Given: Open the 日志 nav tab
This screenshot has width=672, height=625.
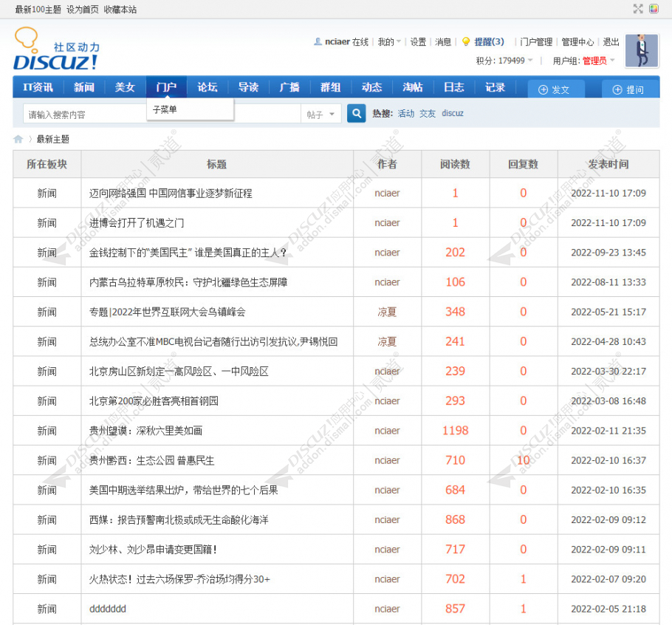Looking at the screenshot, I should point(454,87).
